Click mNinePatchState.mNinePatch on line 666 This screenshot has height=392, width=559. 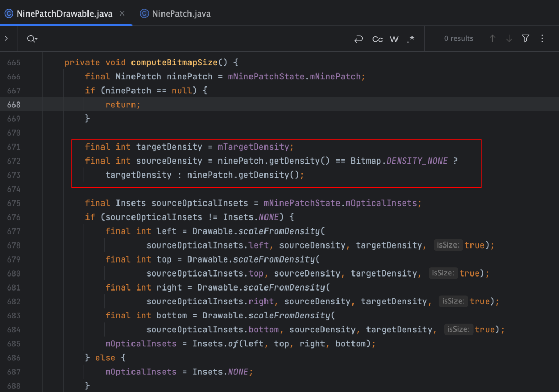pos(294,76)
